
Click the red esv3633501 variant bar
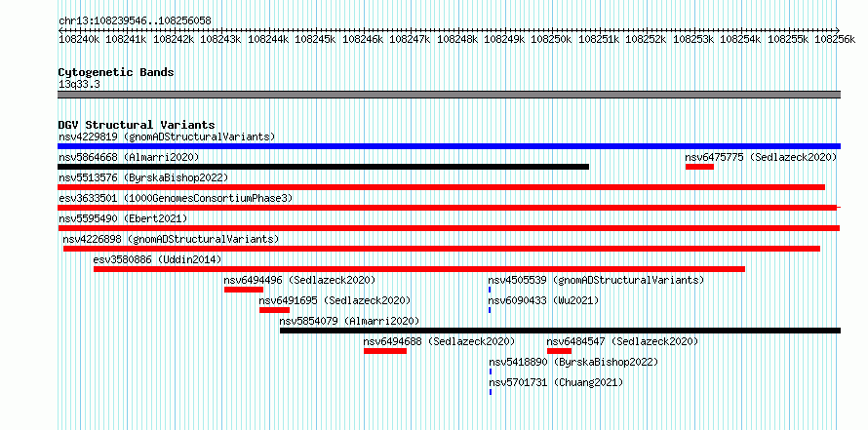pyautogui.click(x=448, y=208)
